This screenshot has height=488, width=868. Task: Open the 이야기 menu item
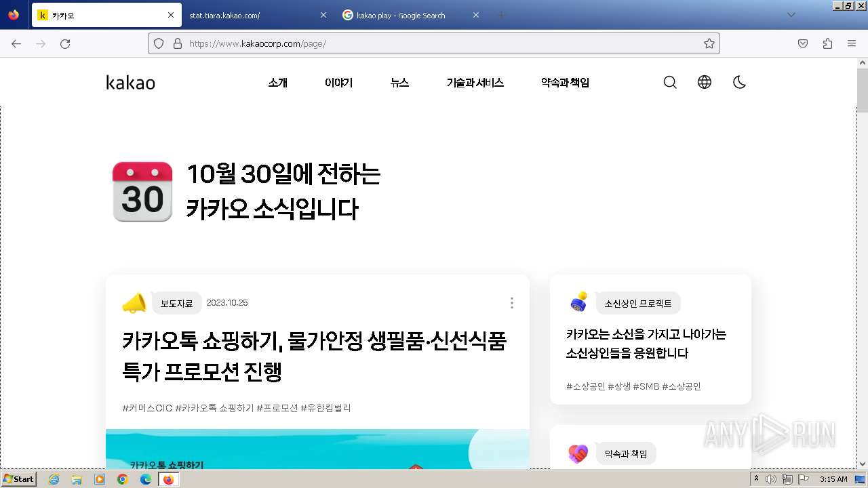click(338, 83)
